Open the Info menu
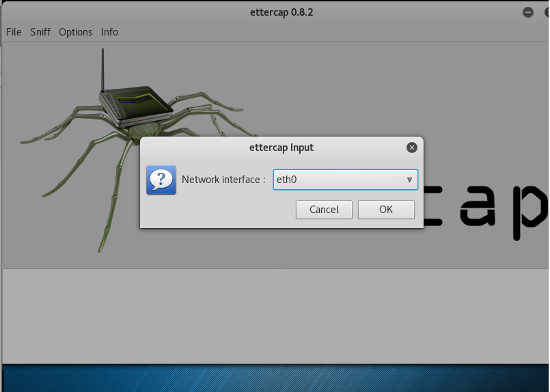550x392 pixels. click(109, 32)
